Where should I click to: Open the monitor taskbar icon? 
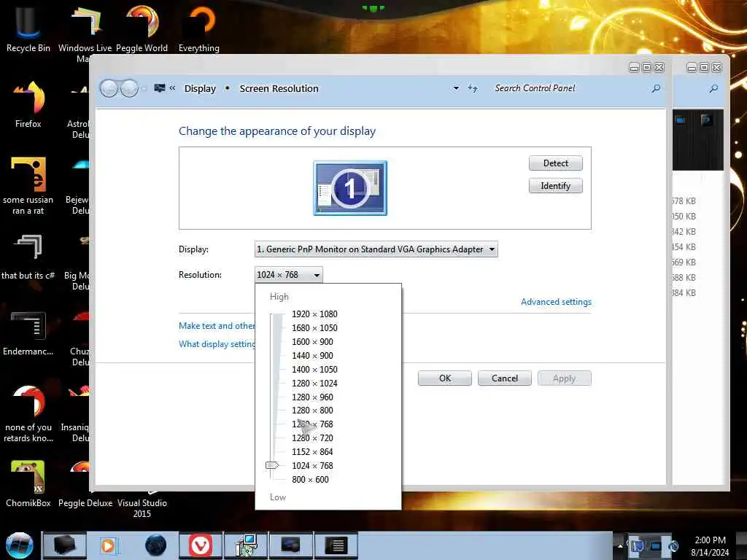290,545
